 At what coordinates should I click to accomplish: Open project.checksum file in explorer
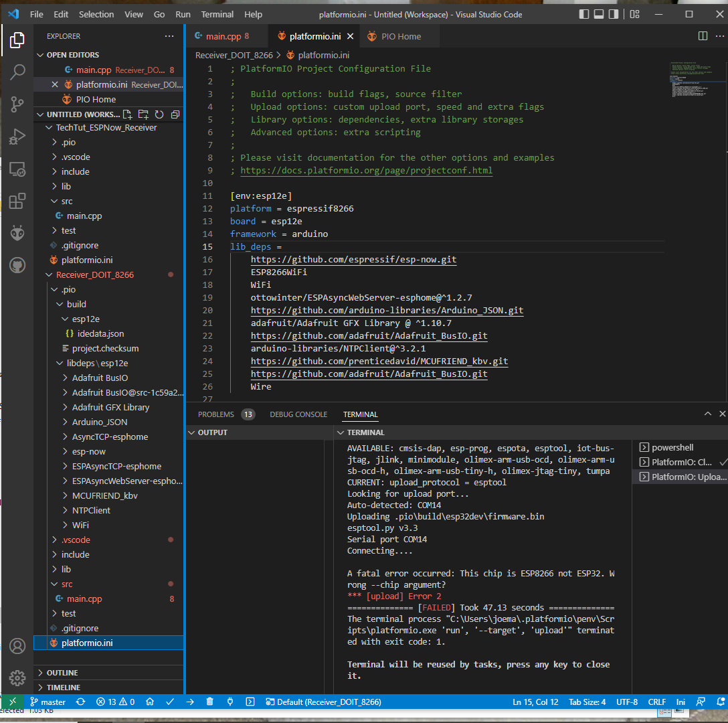(x=100, y=349)
